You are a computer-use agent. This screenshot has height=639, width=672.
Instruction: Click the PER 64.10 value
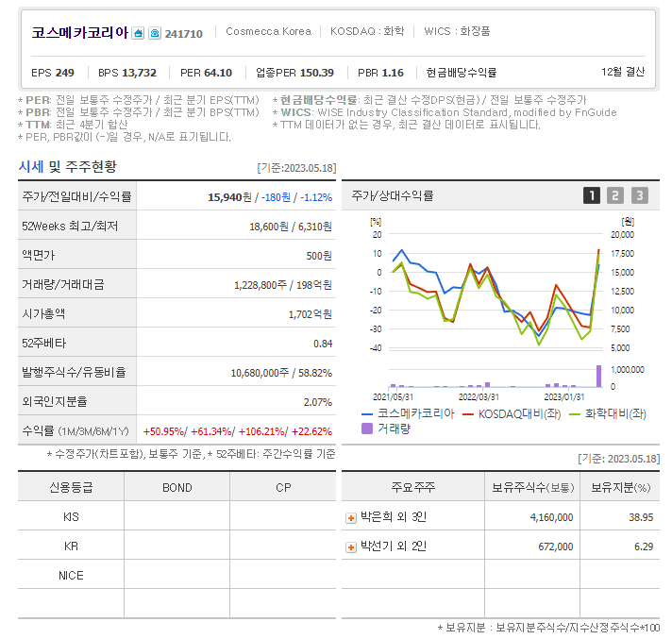206,73
